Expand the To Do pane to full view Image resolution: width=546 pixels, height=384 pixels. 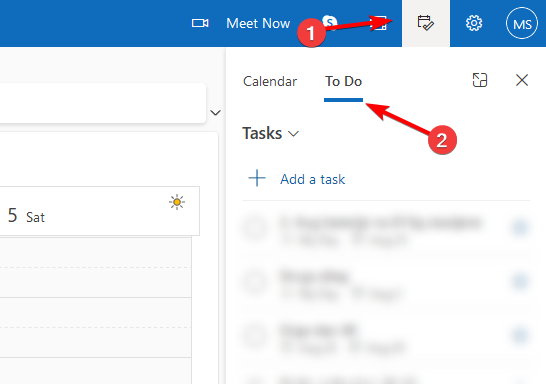click(479, 80)
